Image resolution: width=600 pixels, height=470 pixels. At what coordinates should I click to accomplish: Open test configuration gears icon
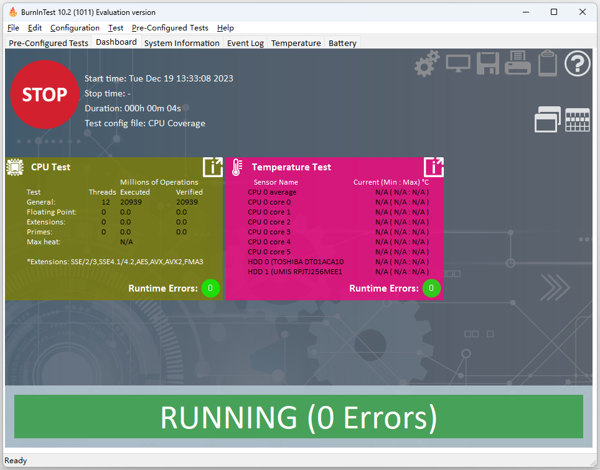pos(427,64)
